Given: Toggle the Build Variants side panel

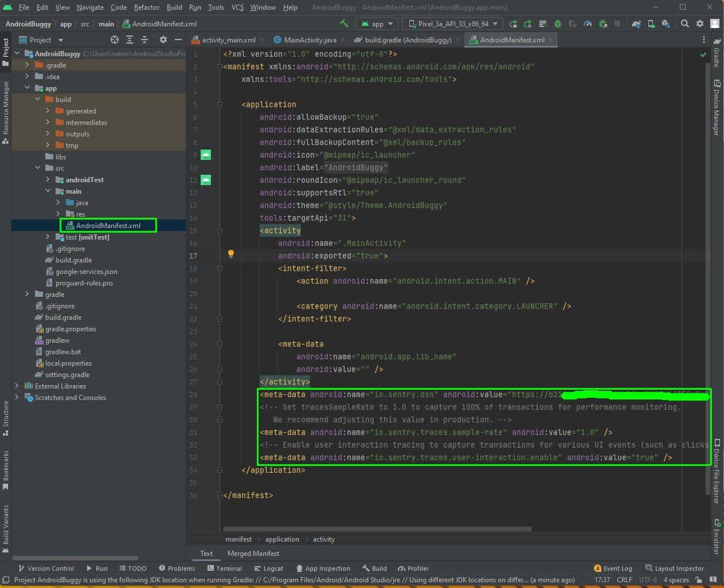Looking at the screenshot, I should coord(6,528).
